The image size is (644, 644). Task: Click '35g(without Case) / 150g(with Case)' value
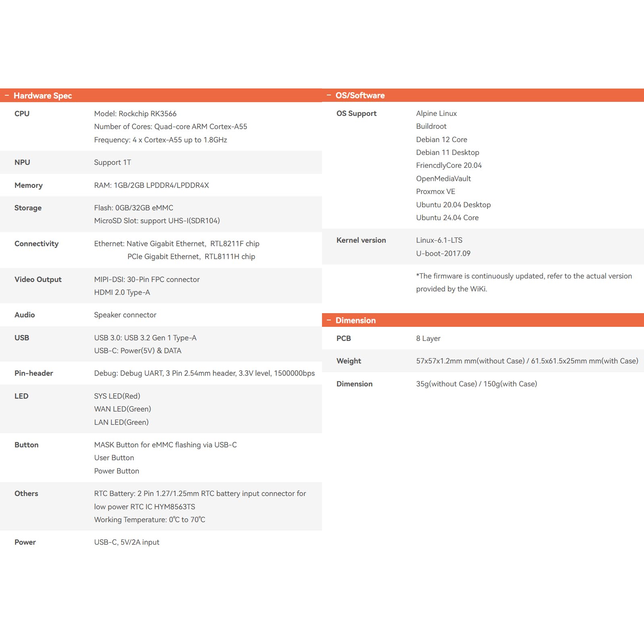pos(477,384)
